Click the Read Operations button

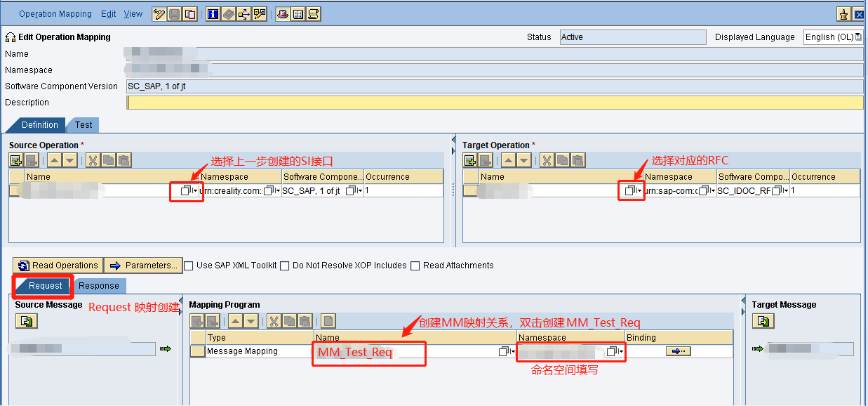coord(58,266)
